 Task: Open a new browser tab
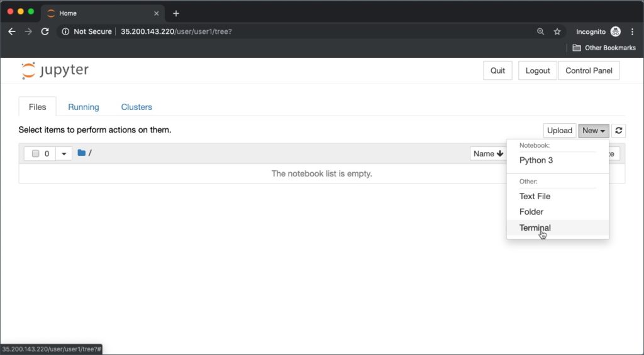click(176, 13)
